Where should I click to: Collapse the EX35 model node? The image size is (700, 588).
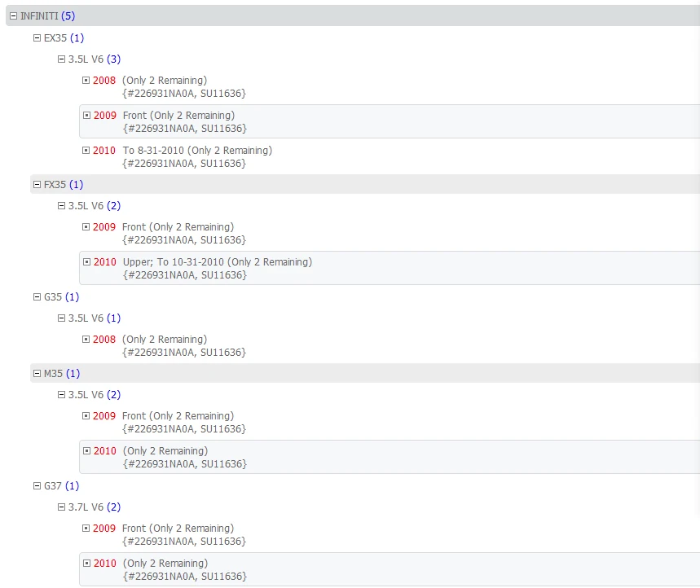(x=37, y=38)
